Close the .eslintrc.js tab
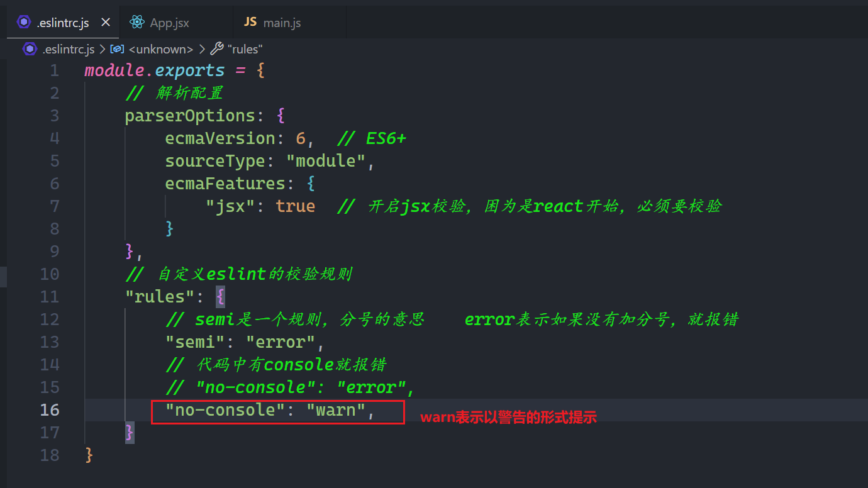Screen dimensions: 868x488 point(106,22)
